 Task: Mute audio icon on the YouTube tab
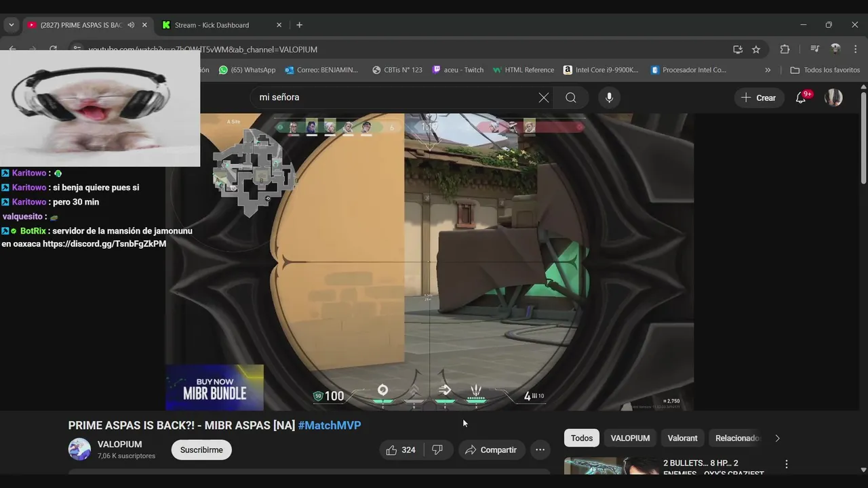[x=131, y=25]
